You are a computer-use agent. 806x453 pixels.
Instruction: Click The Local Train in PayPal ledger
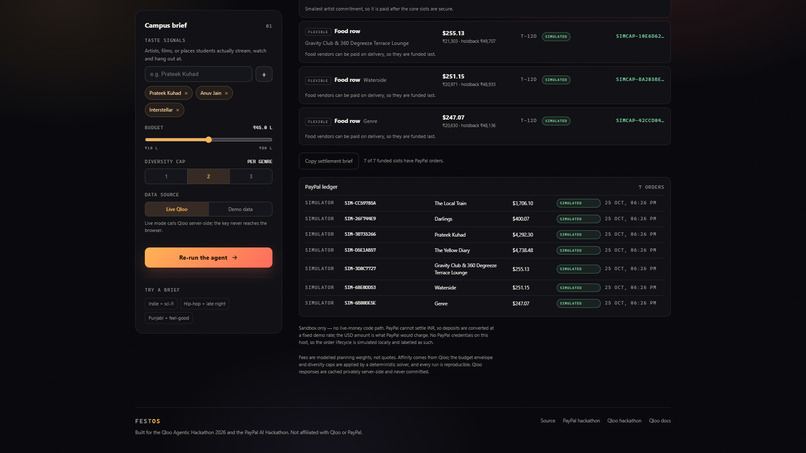450,204
